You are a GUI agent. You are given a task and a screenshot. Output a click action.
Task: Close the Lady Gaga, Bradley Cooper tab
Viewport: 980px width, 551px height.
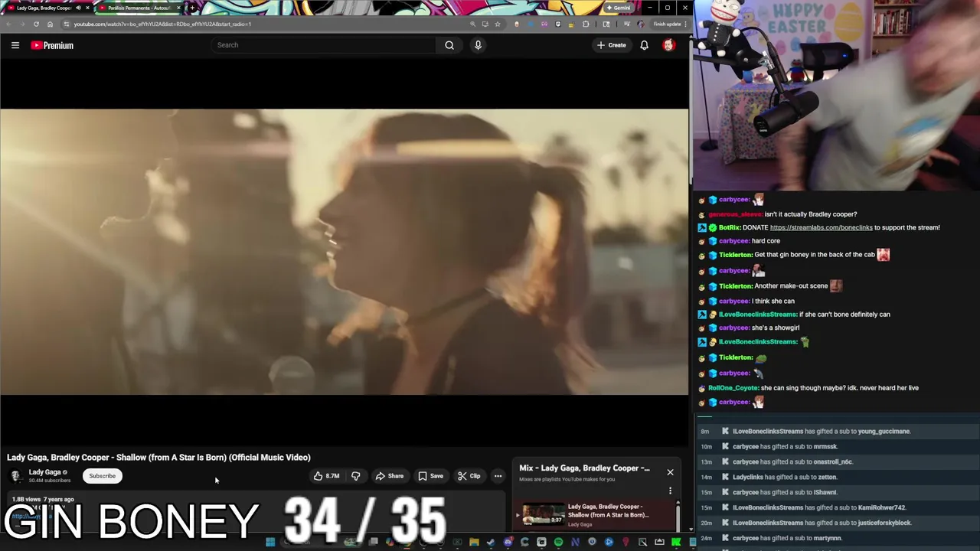(87, 8)
